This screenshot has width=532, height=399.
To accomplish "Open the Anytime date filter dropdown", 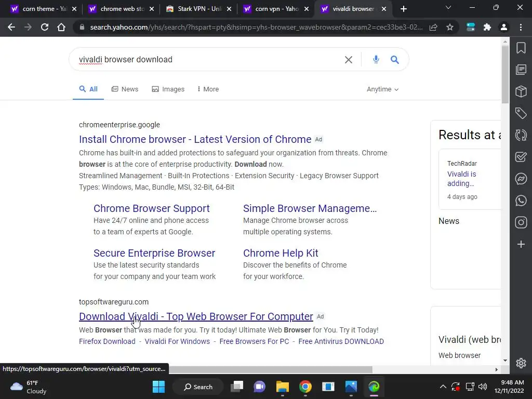I will coord(382,89).
